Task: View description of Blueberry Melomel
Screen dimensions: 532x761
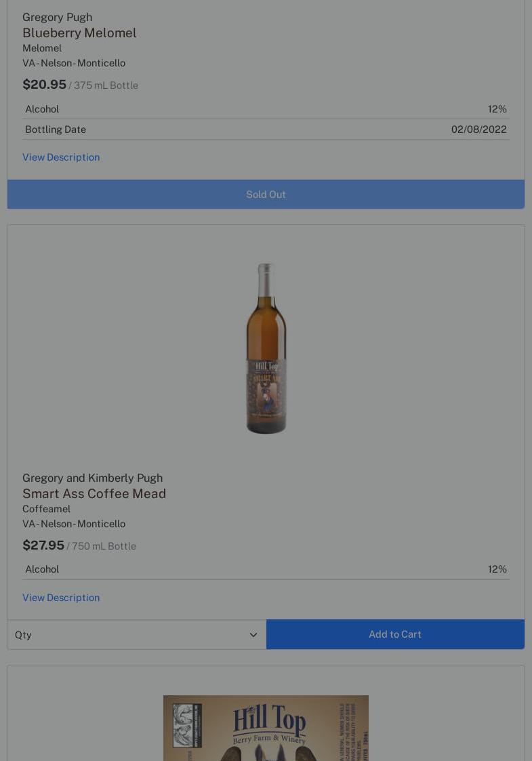Action: tap(61, 157)
